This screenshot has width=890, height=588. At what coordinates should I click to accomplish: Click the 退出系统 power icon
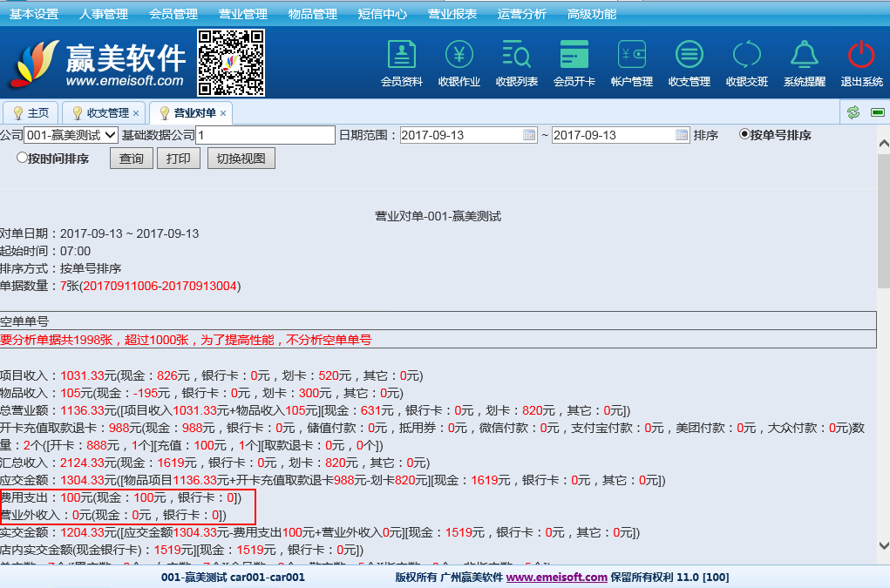tap(861, 56)
